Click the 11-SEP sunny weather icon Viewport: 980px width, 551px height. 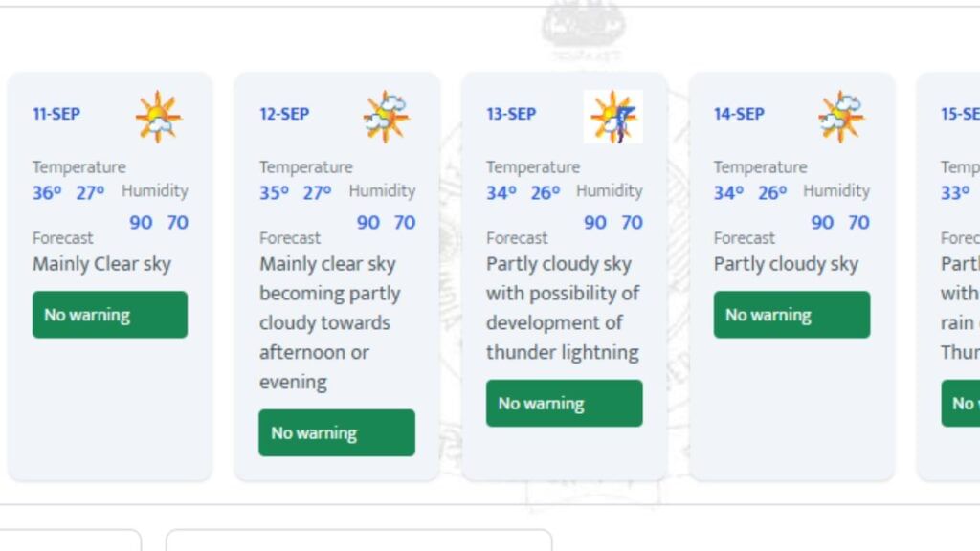(x=159, y=117)
